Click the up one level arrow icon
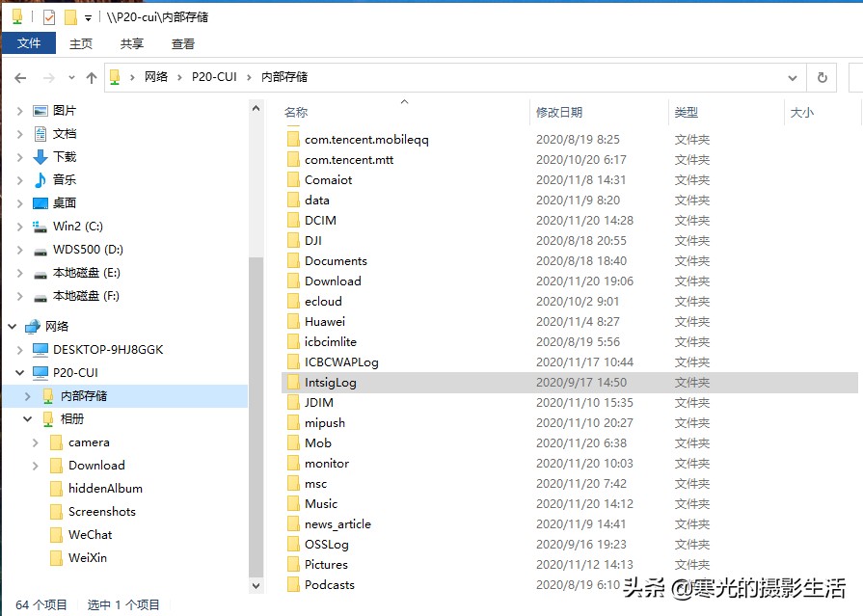The image size is (863, 616). pos(91,77)
